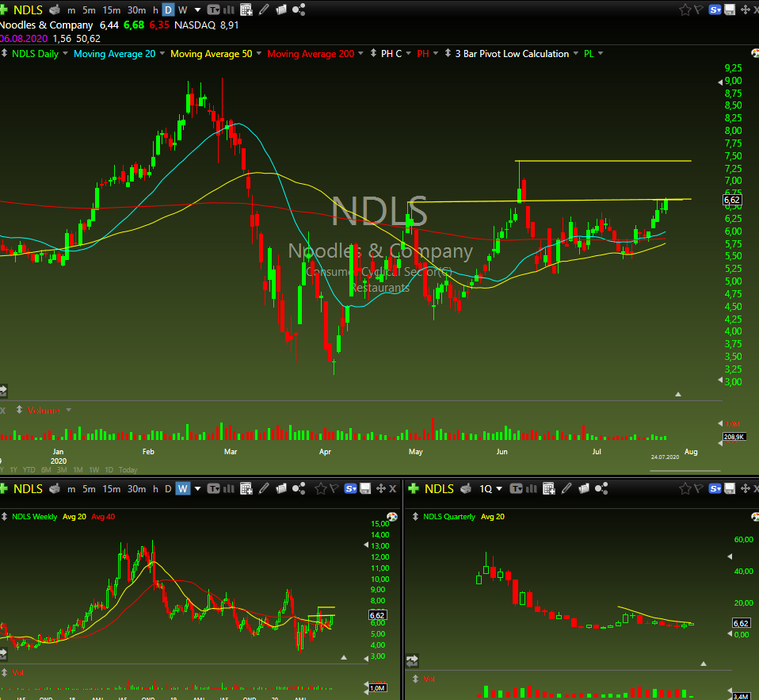The width and height of the screenshot is (759, 700).
Task: Click the horizontal scrollbar under the daily chart
Action: tap(685, 470)
